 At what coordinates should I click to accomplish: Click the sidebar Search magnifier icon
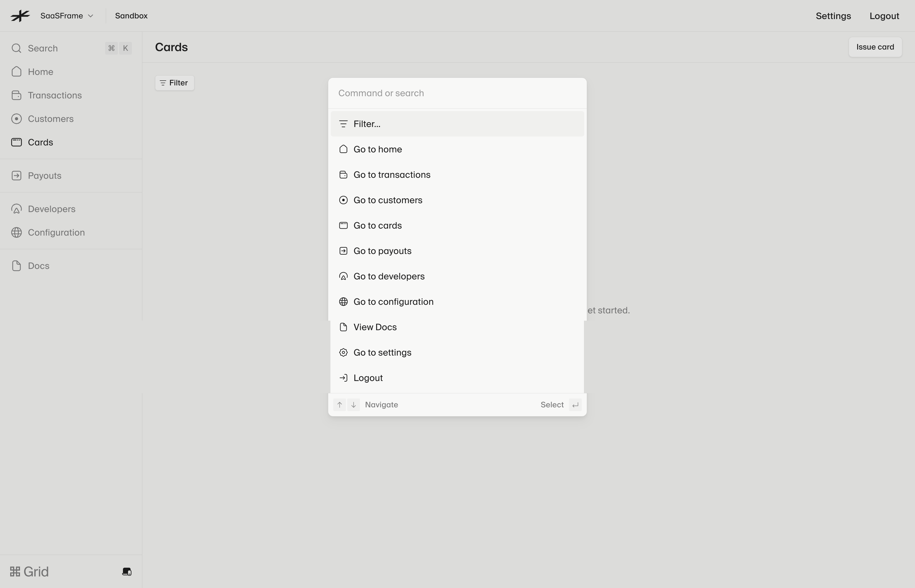tap(17, 48)
